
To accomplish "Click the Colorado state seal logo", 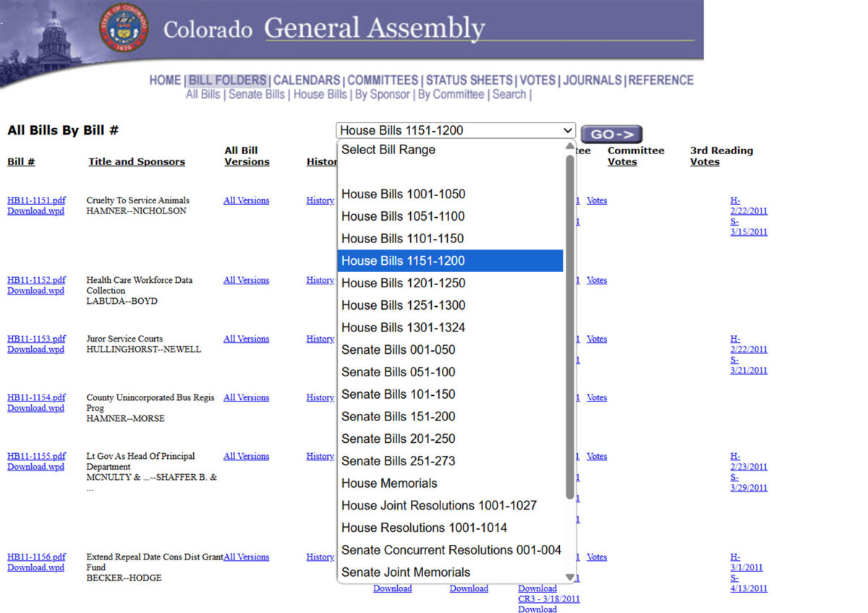I will (x=124, y=28).
